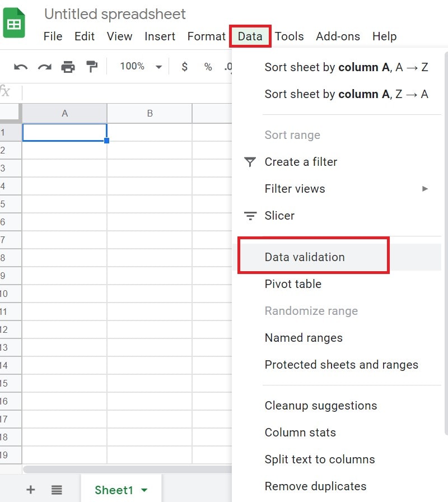Print the spreadsheet
448x502 pixels.
click(x=69, y=66)
